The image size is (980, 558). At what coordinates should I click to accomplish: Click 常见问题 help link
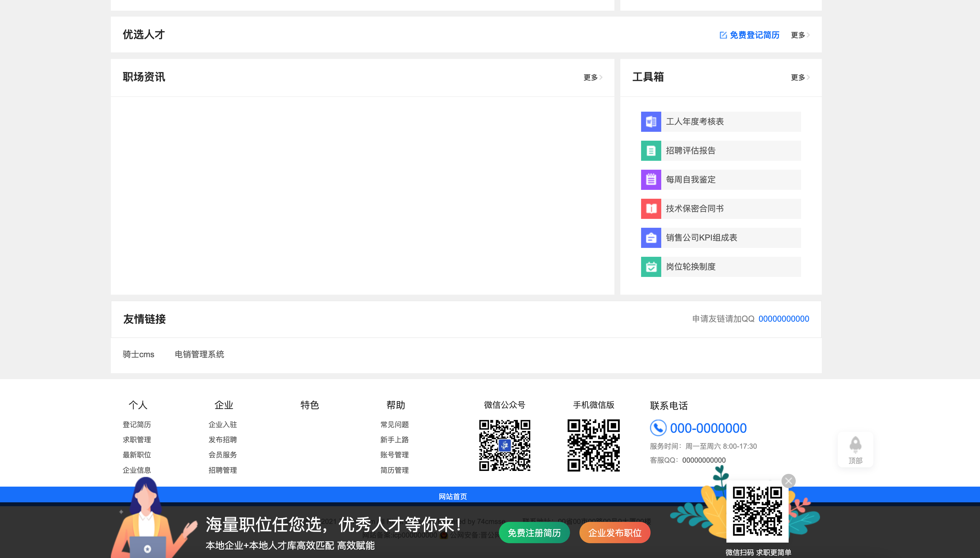(394, 425)
